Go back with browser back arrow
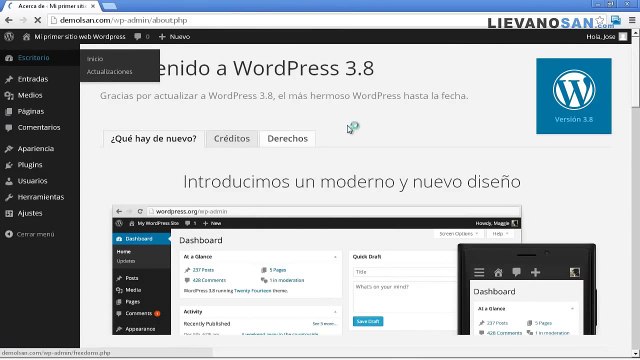Screen dimensions: 640x360 pyautogui.click(x=9, y=20)
